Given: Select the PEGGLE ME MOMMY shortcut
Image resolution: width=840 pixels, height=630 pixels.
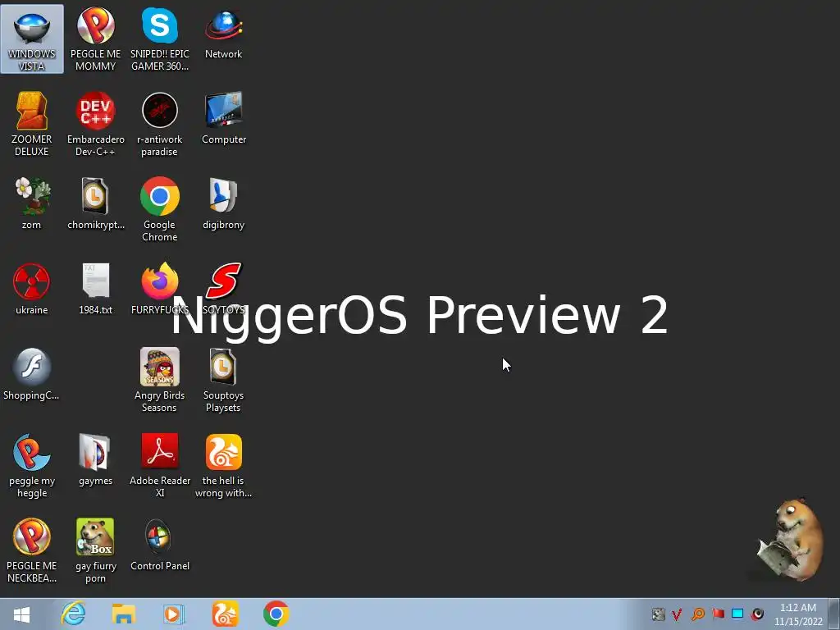Looking at the screenshot, I should click(x=95, y=39).
